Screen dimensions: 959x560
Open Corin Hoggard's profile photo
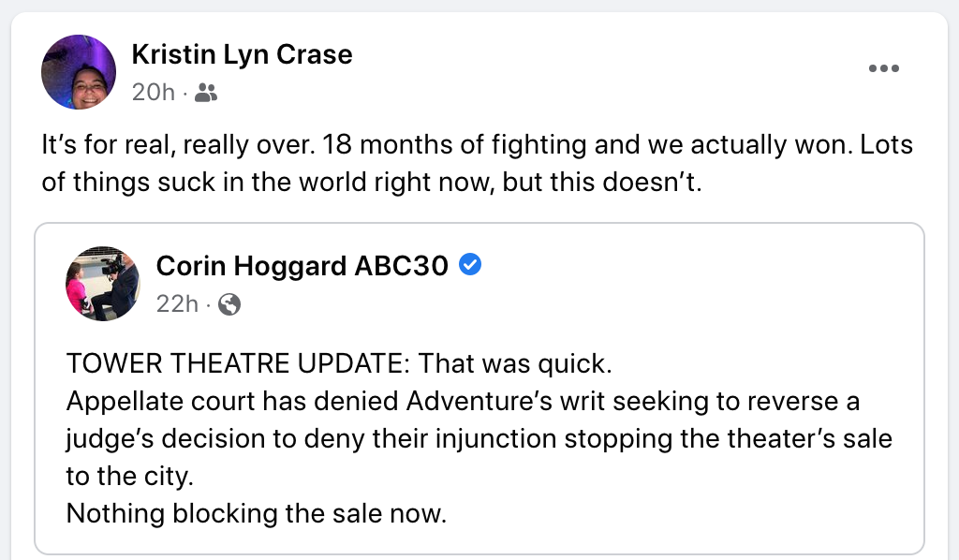coord(102,284)
